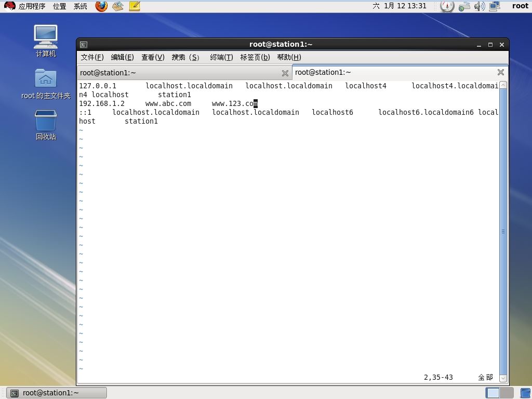Click the Red Hat logo icon
The height and width of the screenshot is (399, 532).
coord(9,6)
